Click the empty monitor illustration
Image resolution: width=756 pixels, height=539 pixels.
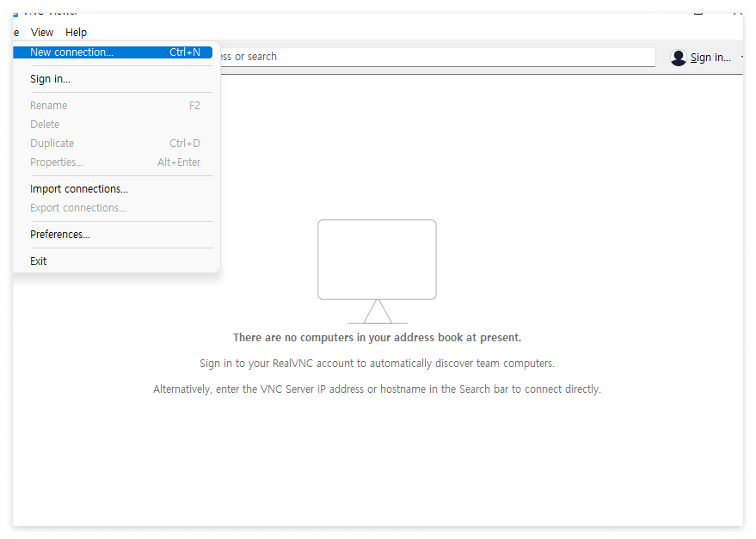(x=377, y=272)
